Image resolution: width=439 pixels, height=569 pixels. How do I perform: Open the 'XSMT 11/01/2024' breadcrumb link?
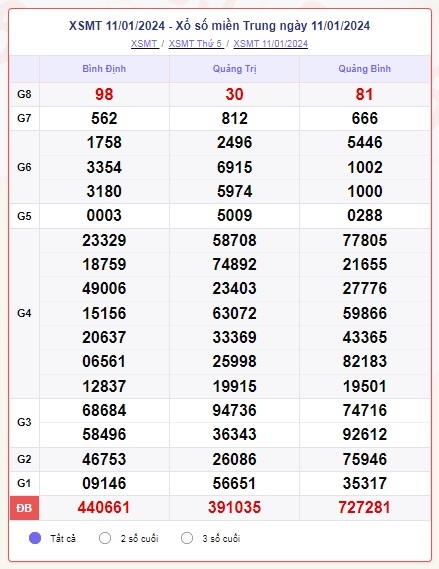(270, 44)
